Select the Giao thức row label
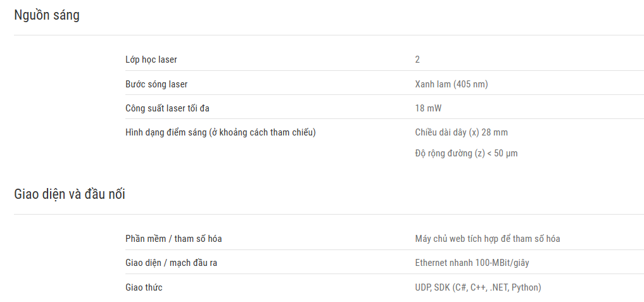 click(144, 287)
